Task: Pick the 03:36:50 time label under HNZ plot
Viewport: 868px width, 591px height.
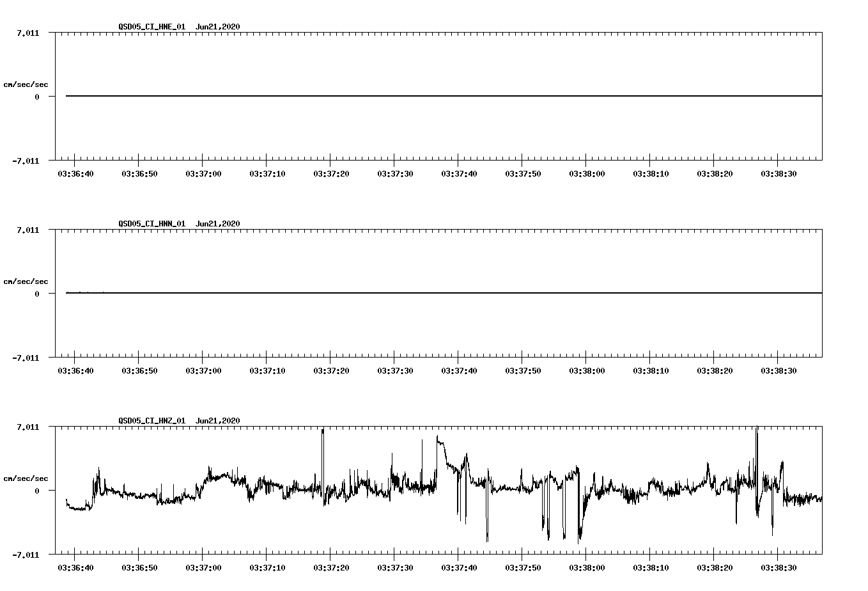Action: point(139,567)
